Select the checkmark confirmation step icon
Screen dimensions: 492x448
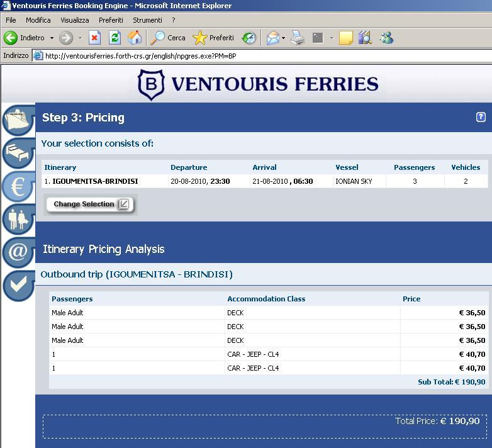18,285
